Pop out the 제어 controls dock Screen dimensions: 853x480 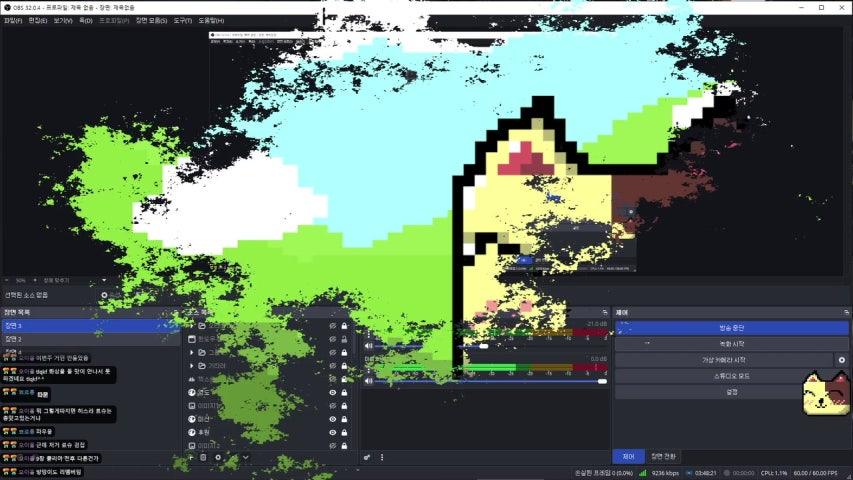click(x=846, y=312)
